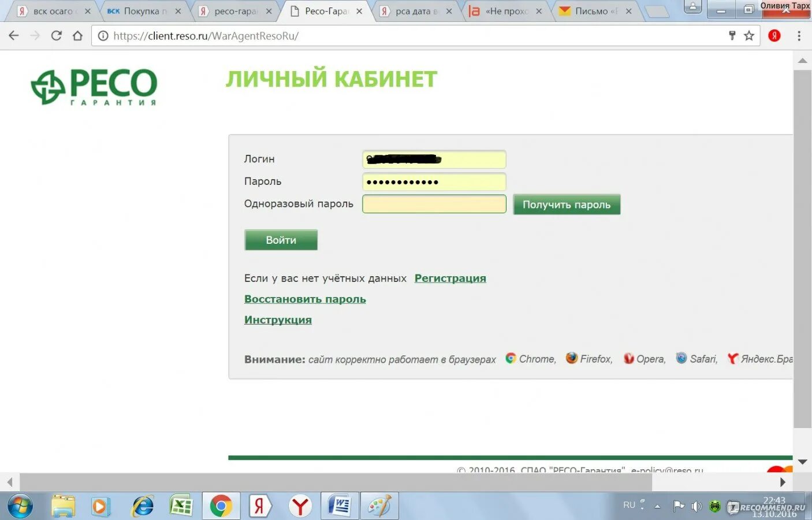The height and width of the screenshot is (520, 812).
Task: Click the horizontal scroll left arrow
Action: [x=9, y=482]
